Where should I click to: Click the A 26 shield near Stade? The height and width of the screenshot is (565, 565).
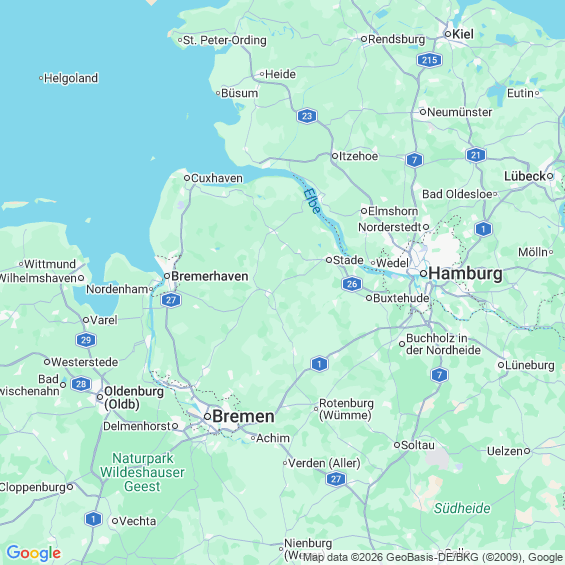(x=352, y=284)
